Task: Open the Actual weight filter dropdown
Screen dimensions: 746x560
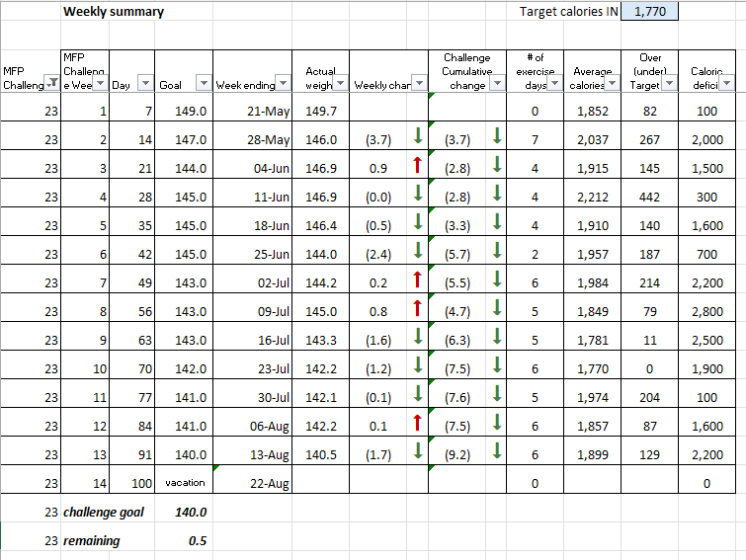Action: tap(340, 83)
